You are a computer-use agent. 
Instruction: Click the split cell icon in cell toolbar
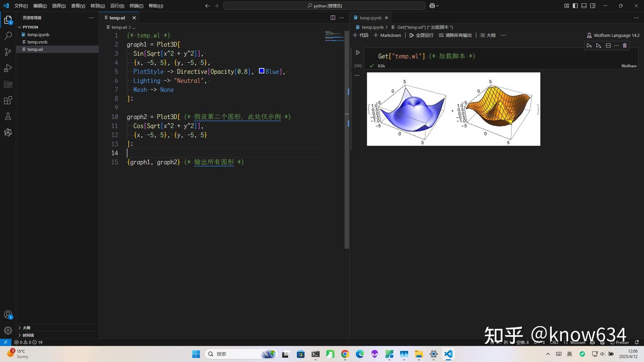pyautogui.click(x=608, y=45)
